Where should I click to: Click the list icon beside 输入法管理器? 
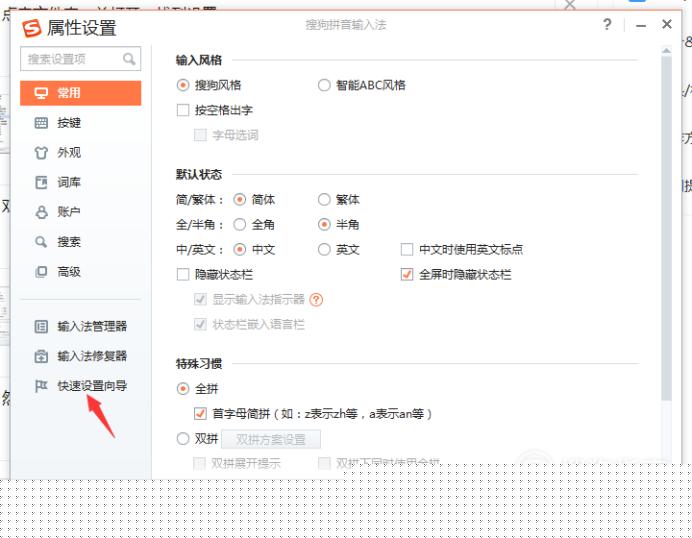[41, 327]
